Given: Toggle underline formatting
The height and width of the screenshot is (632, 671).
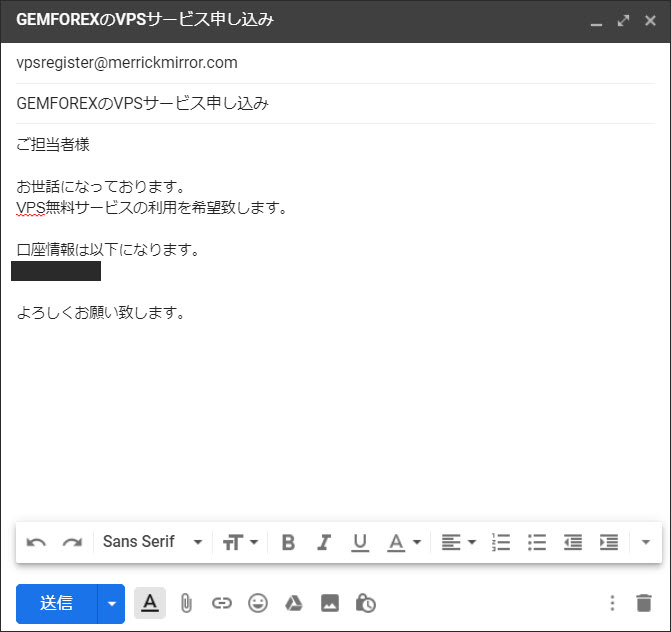Looking at the screenshot, I should pos(360,543).
